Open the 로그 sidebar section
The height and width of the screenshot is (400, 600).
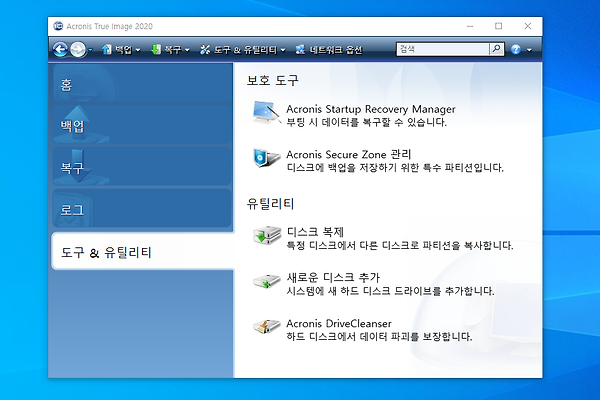(141, 209)
